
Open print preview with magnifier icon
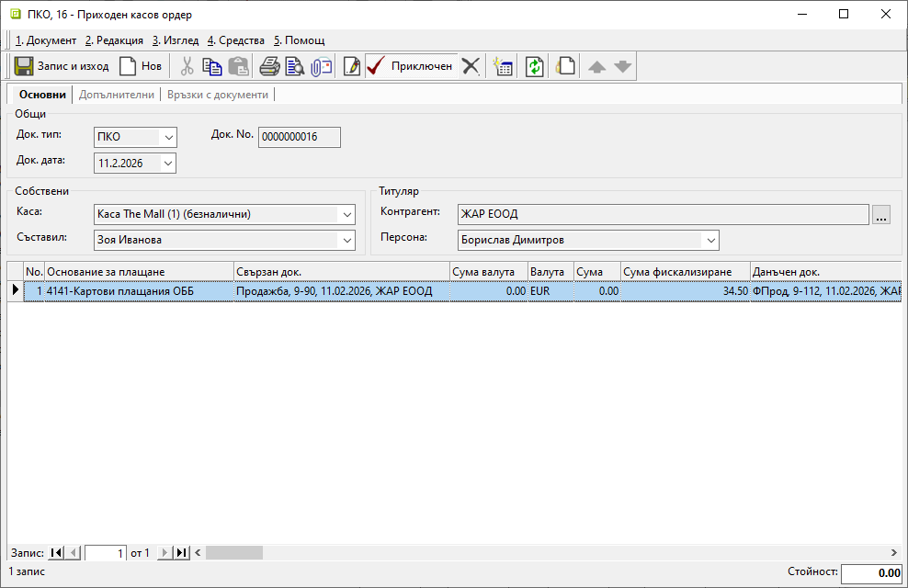(x=294, y=66)
